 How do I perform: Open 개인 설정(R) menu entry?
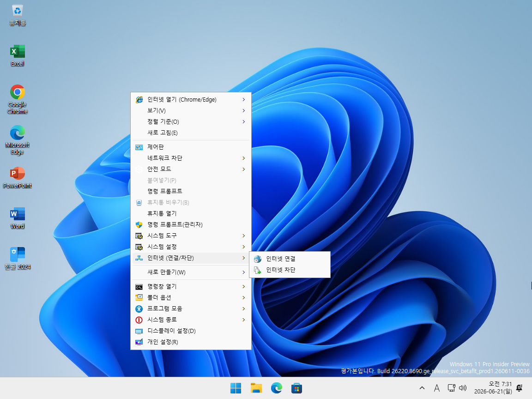tap(191, 342)
